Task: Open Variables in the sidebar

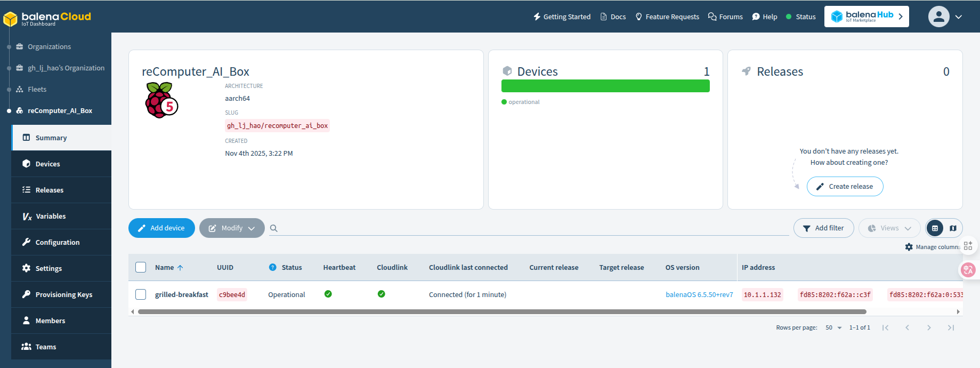Action: tap(51, 217)
